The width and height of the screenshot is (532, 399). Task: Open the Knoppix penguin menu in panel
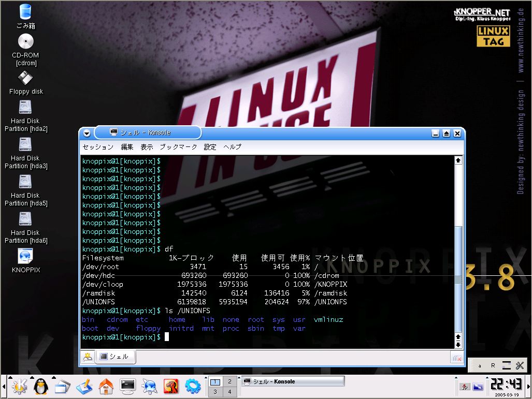(41, 387)
